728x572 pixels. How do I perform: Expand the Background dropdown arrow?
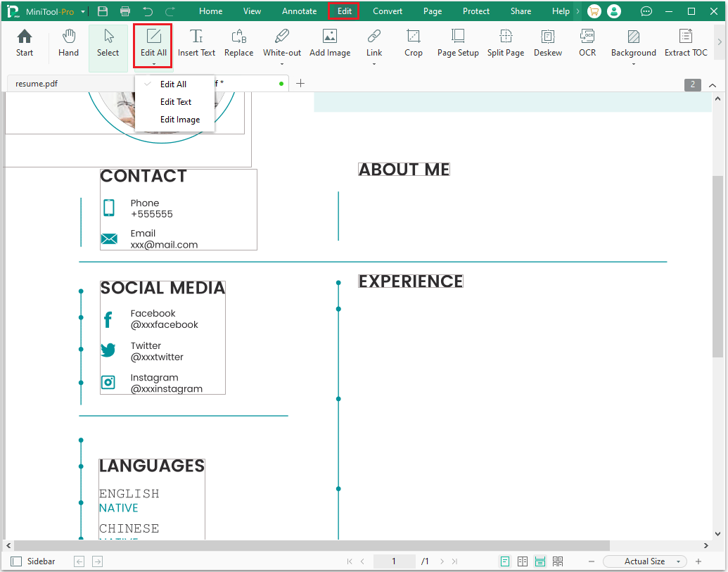[x=633, y=64]
